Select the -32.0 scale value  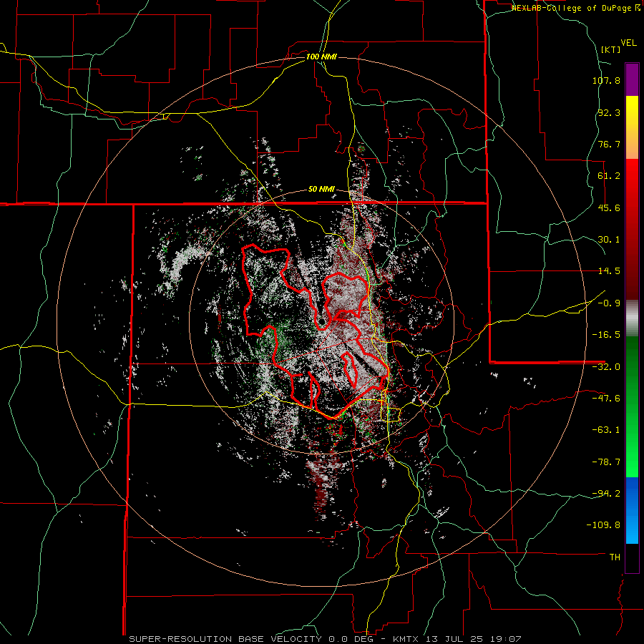tap(606, 367)
